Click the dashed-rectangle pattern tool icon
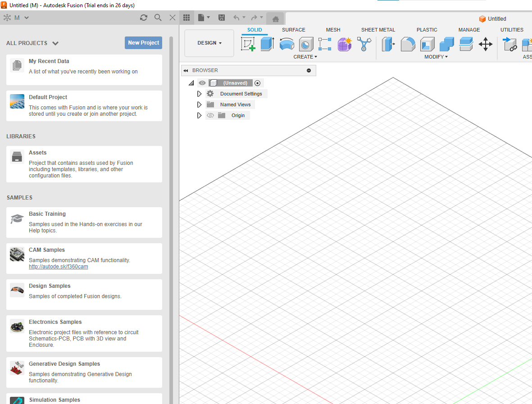 tap(325, 44)
